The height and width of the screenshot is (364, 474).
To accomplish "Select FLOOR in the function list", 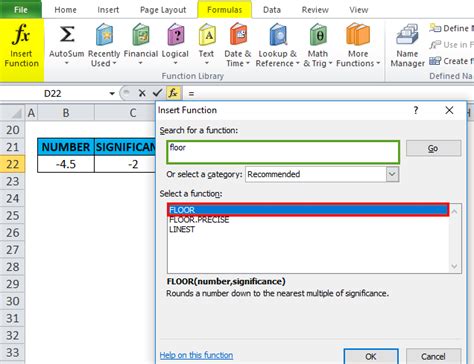I will point(308,210).
